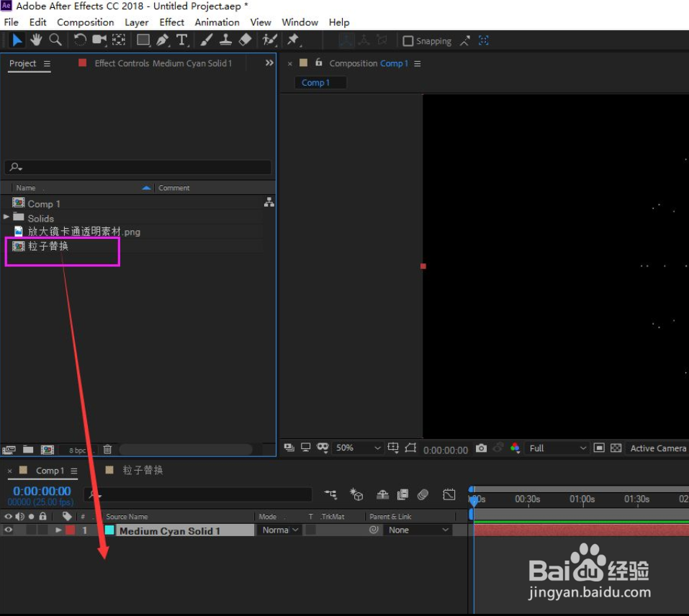Select the Horizontal Type tool

click(x=182, y=40)
